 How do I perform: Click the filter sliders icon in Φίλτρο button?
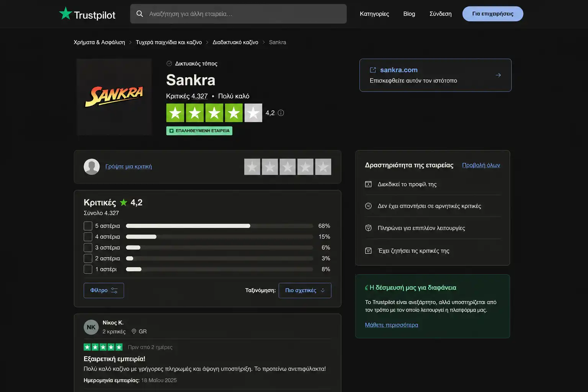click(114, 291)
